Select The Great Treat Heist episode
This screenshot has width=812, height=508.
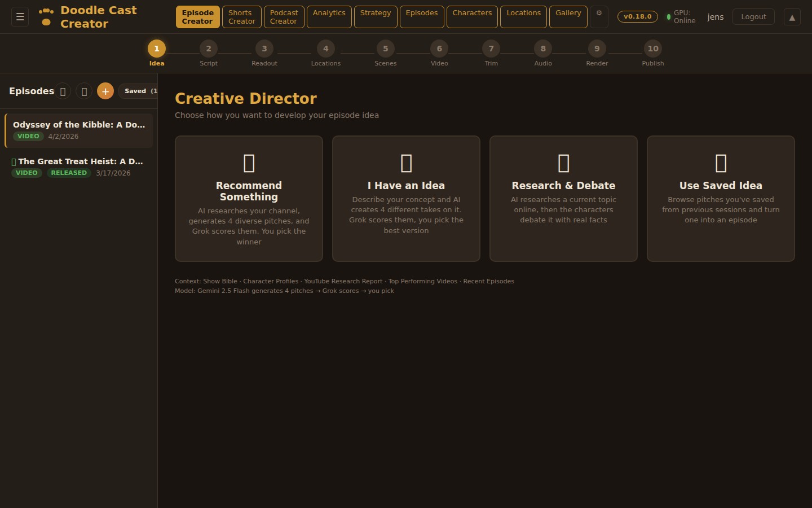pos(79,167)
